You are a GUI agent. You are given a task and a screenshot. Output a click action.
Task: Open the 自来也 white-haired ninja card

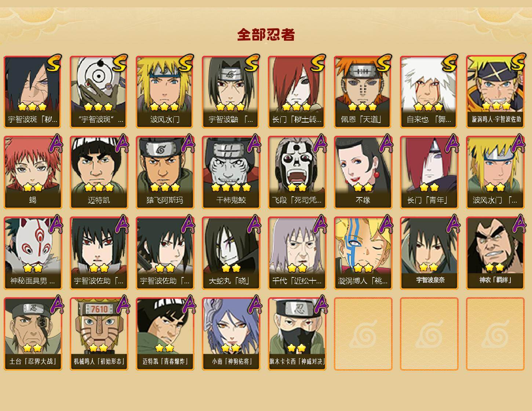coord(429,92)
